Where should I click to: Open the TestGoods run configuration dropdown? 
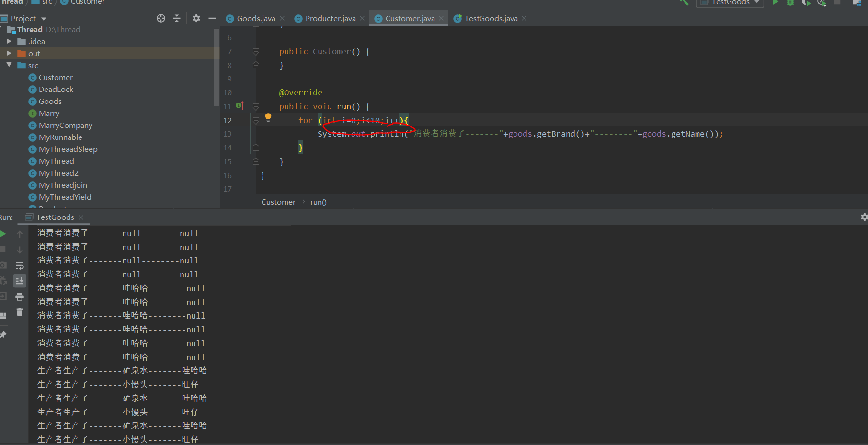(730, 2)
